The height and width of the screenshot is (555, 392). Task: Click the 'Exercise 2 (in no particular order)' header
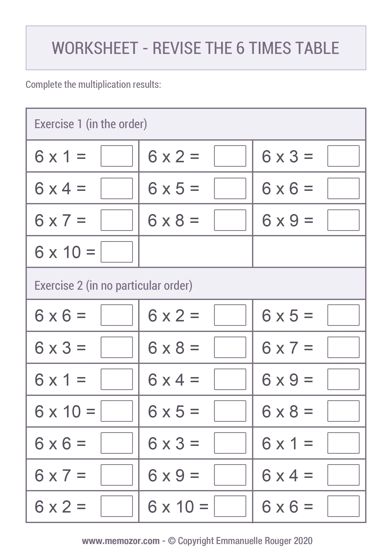[x=113, y=286]
